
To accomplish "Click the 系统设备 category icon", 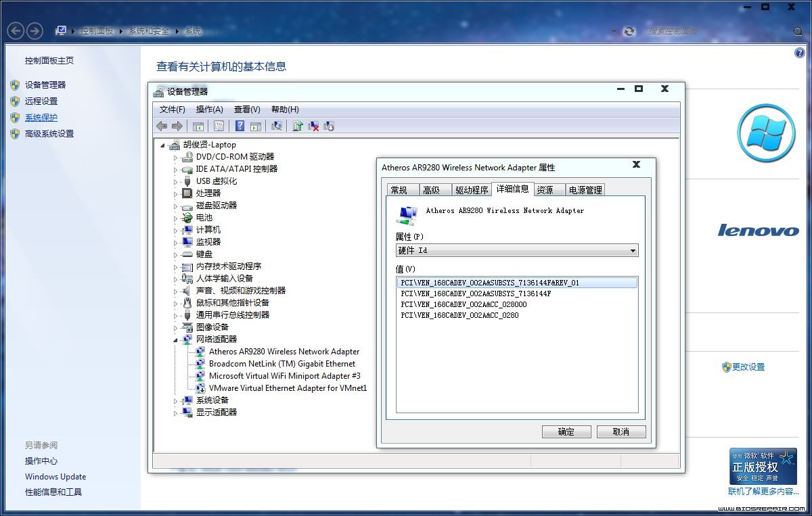I will (187, 400).
